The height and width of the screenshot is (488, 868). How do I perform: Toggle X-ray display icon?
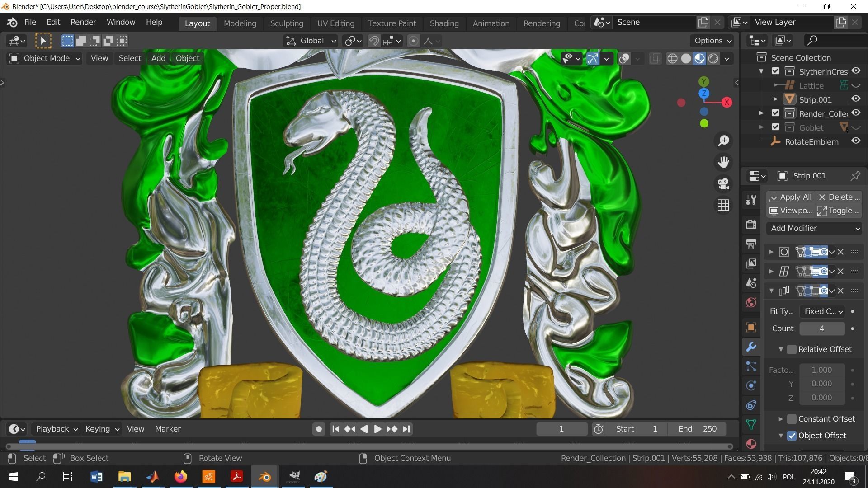click(655, 58)
